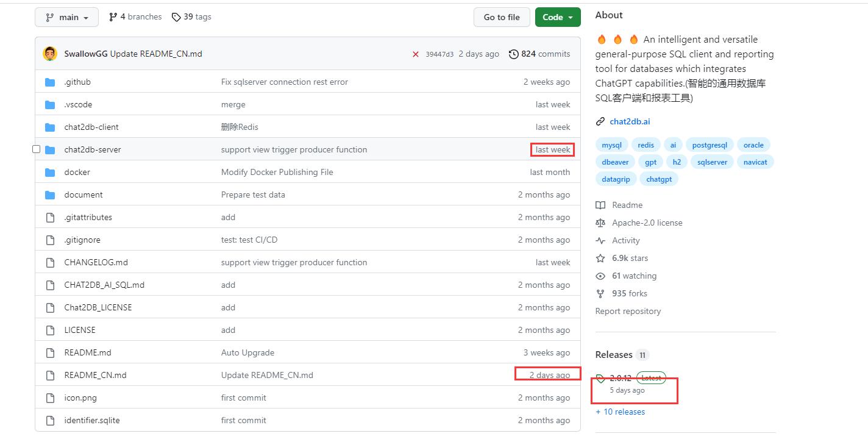868x439 pixels.
Task: Click the identifier.sqlite file icon
Action: coord(50,420)
